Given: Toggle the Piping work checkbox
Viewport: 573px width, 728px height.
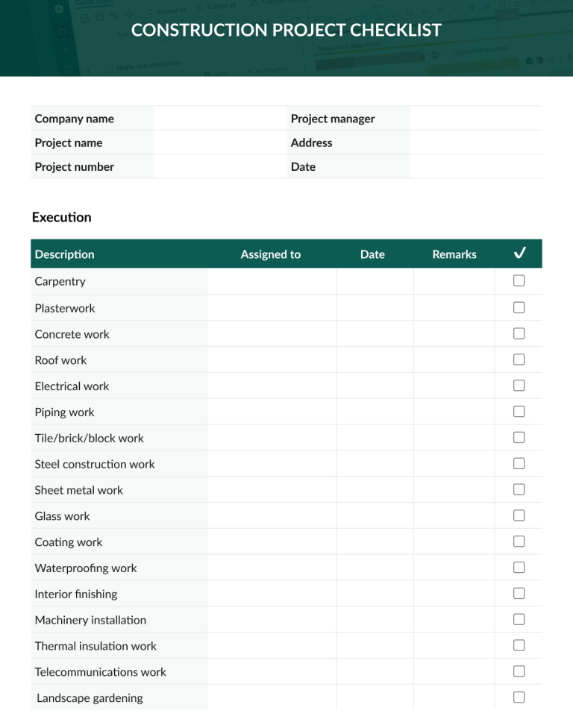Looking at the screenshot, I should pos(519,412).
